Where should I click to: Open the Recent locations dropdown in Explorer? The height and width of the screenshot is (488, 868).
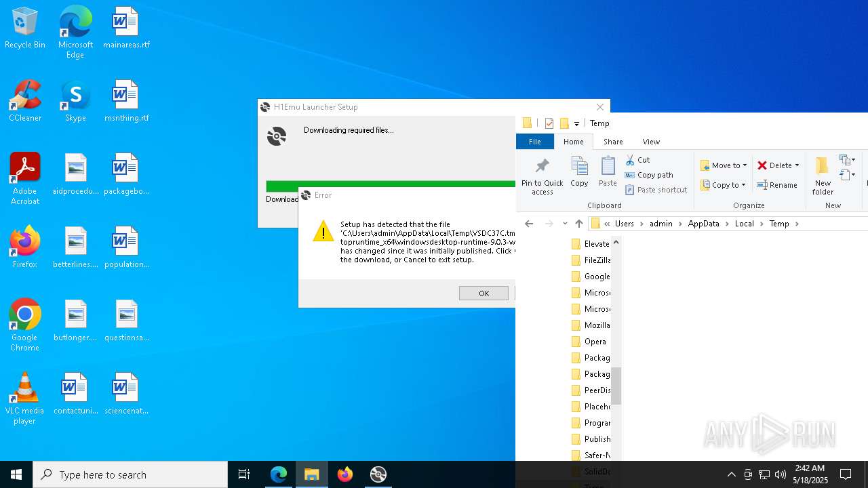point(565,224)
